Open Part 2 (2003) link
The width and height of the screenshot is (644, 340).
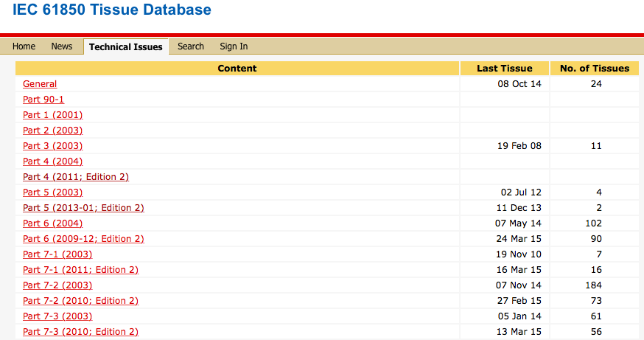52,131
